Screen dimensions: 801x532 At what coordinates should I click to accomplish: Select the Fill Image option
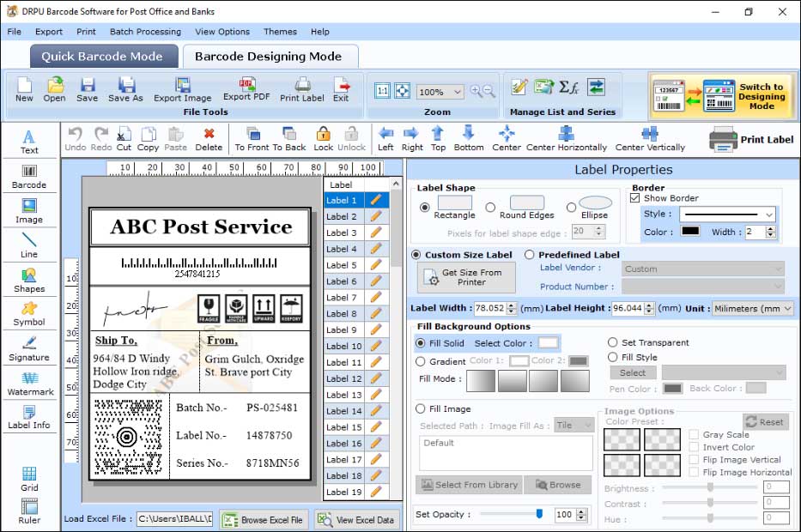click(x=421, y=409)
